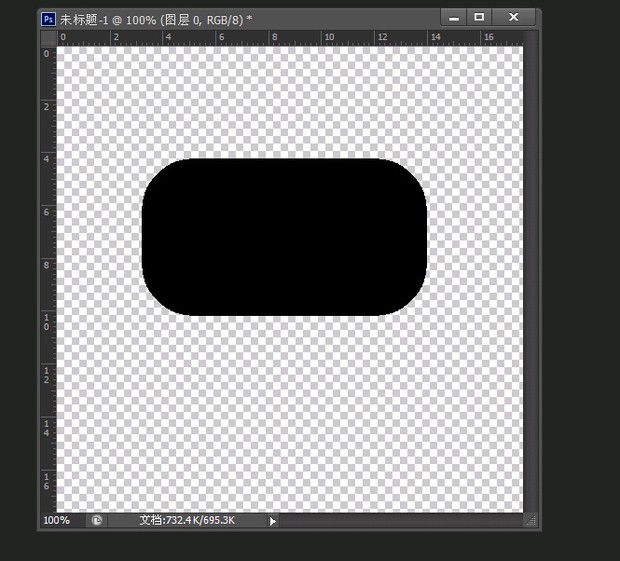The image size is (620, 561).
Task: Click the horizontal ruler at mark 8
Action: 275,38
